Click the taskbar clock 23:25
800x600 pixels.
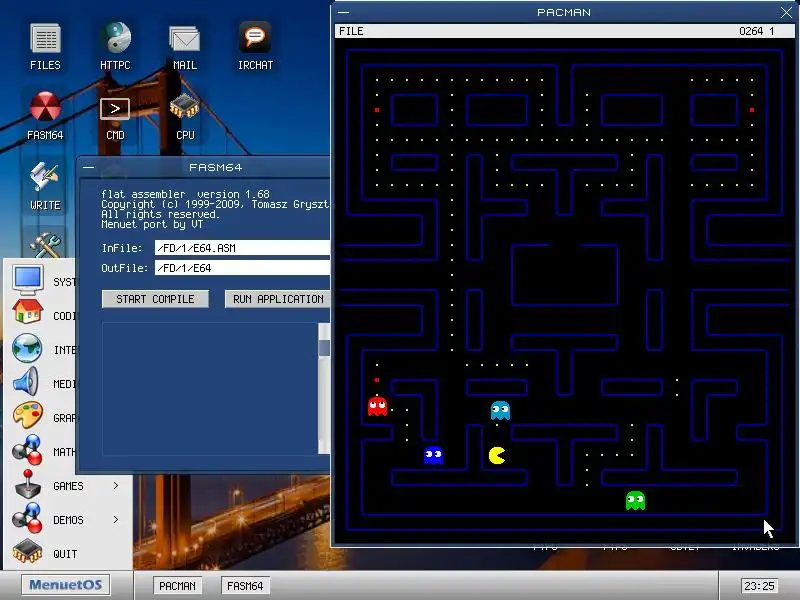click(759, 586)
